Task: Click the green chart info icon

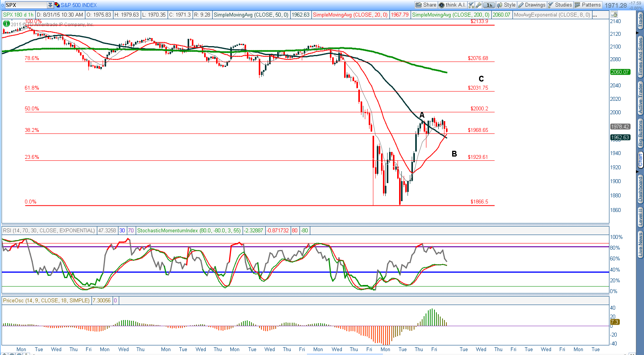Action: [x=6, y=23]
